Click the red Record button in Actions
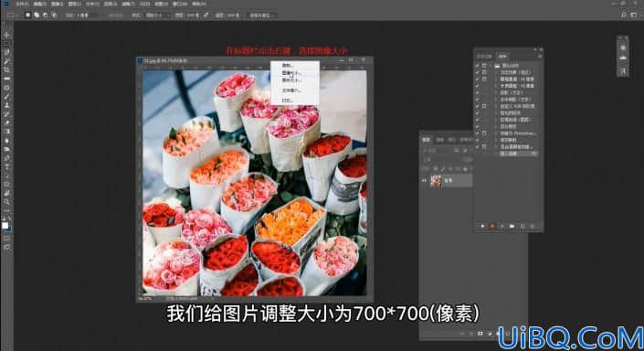Screen dimensions: 644x351 tap(492, 226)
